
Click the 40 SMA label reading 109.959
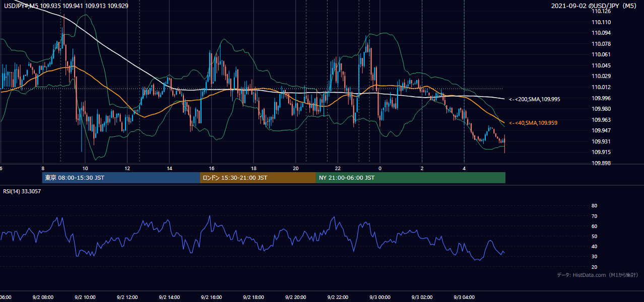coord(533,123)
